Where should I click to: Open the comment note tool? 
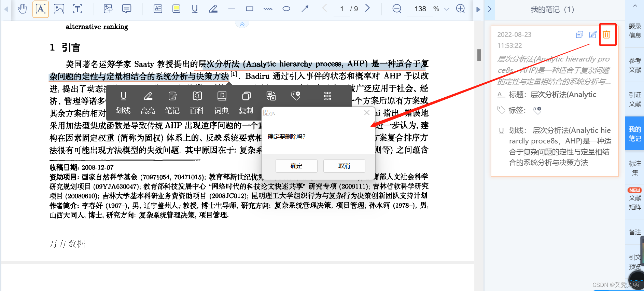tap(127, 9)
